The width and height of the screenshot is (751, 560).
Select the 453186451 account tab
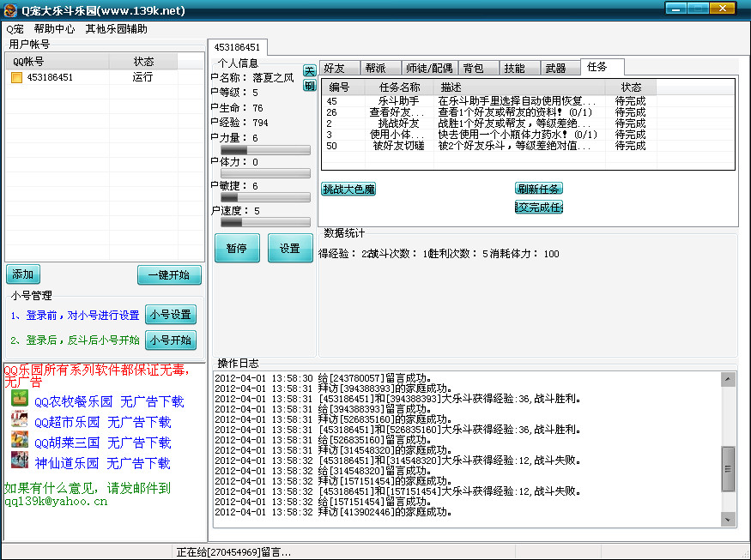pos(237,47)
